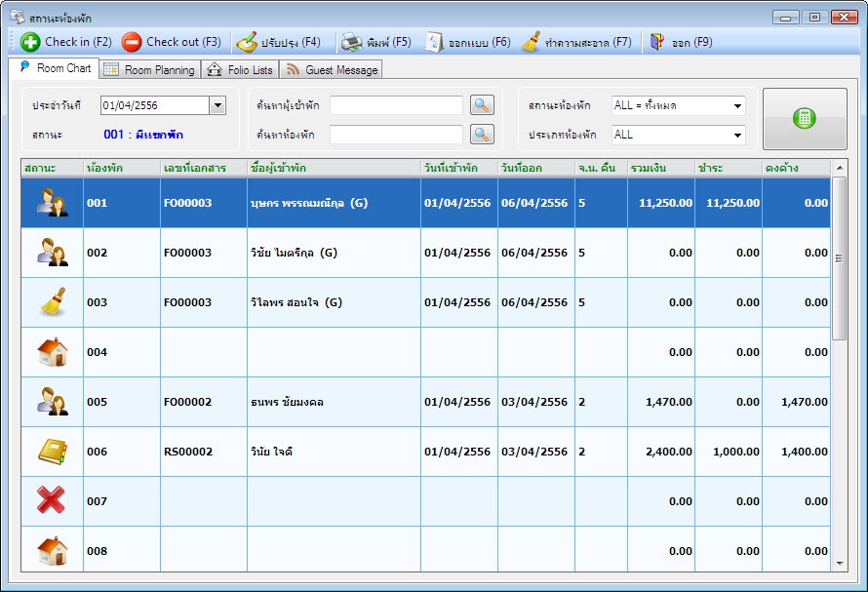
Task: Click the ทำความสะอาด (F7) broom icon
Action: [x=532, y=42]
